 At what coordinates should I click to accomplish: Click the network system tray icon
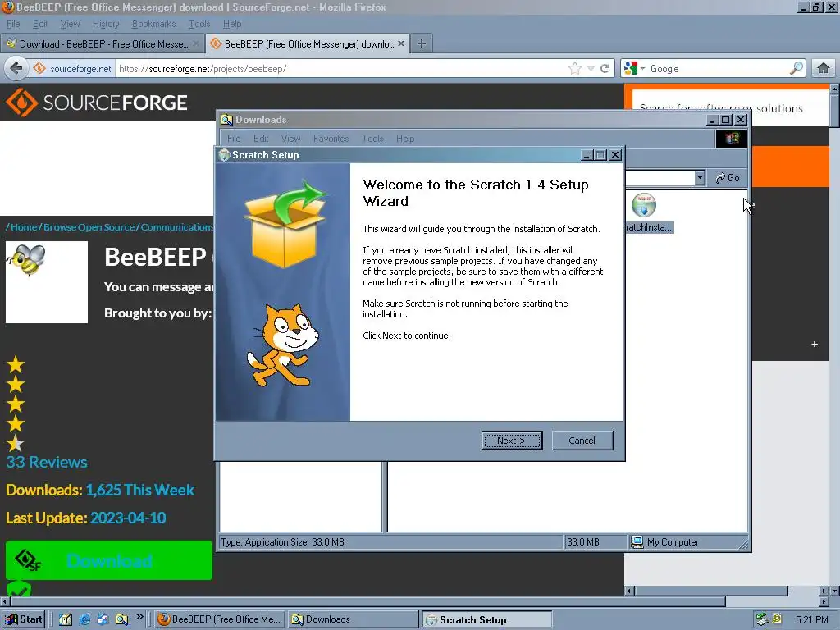(762, 619)
